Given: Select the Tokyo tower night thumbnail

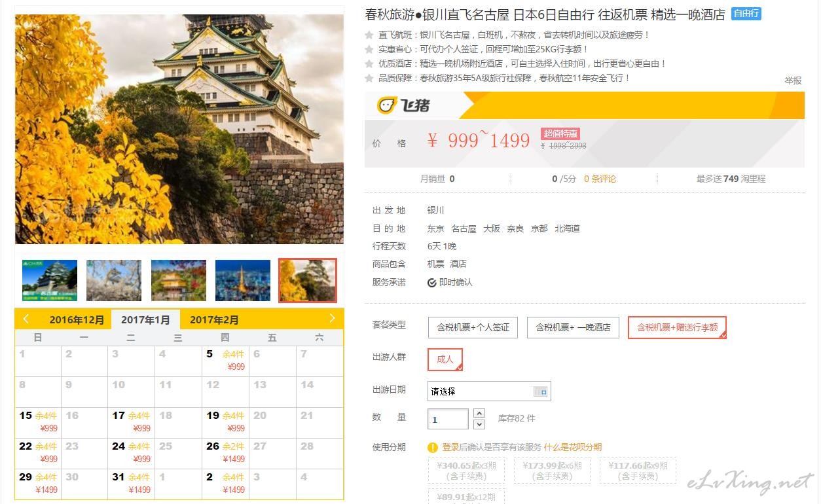Looking at the screenshot, I should [243, 280].
